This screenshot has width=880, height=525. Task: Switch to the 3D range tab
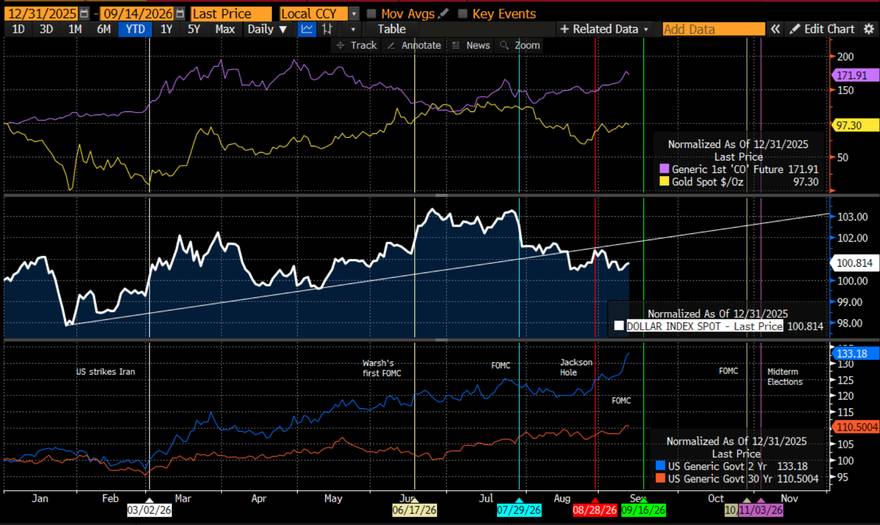tap(46, 29)
